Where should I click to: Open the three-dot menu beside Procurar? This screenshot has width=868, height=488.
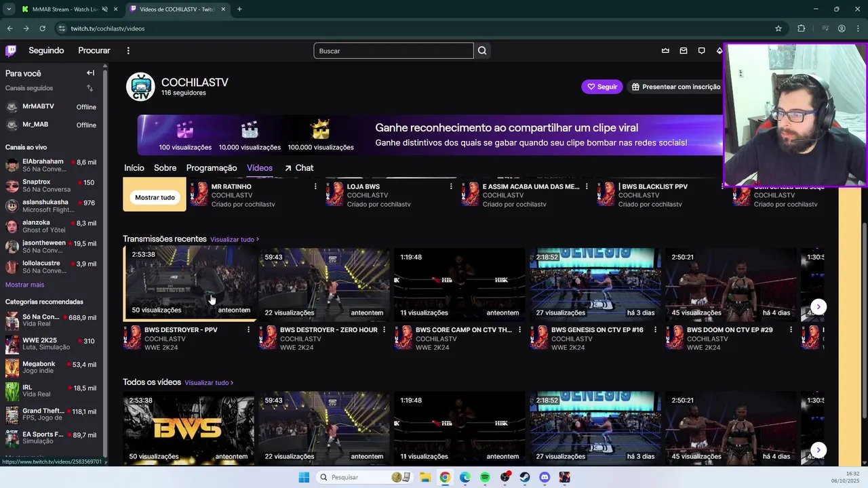pos(127,50)
